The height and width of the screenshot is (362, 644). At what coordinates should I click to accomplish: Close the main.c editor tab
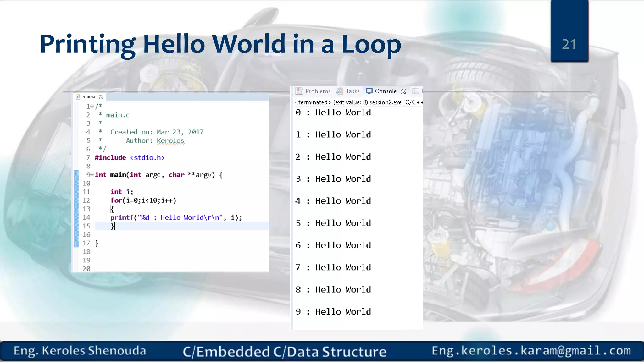101,97
